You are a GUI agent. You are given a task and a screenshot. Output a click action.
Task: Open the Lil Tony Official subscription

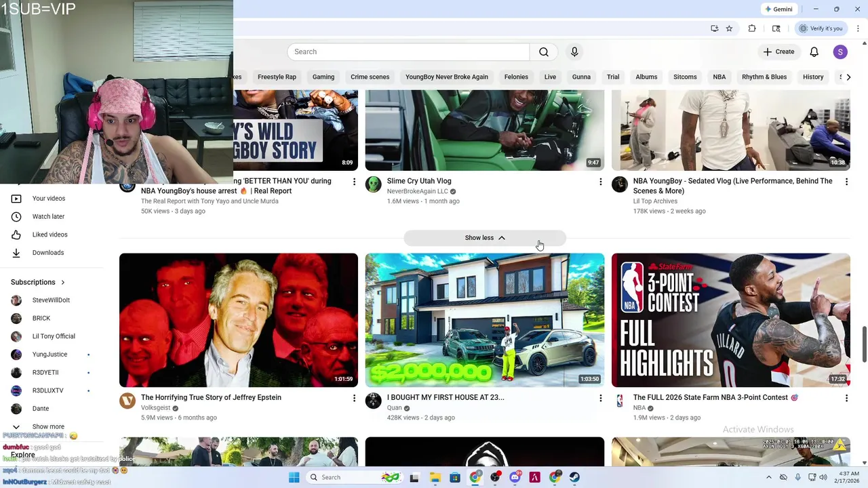tap(53, 336)
